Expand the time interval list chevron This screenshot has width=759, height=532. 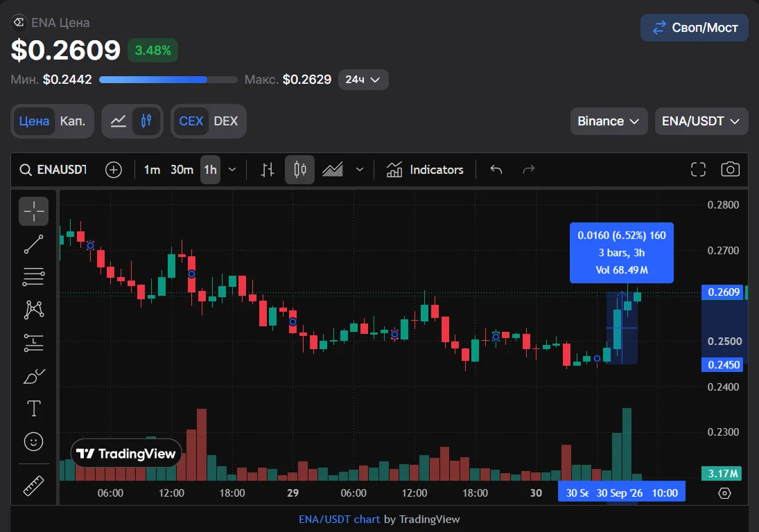[232, 170]
